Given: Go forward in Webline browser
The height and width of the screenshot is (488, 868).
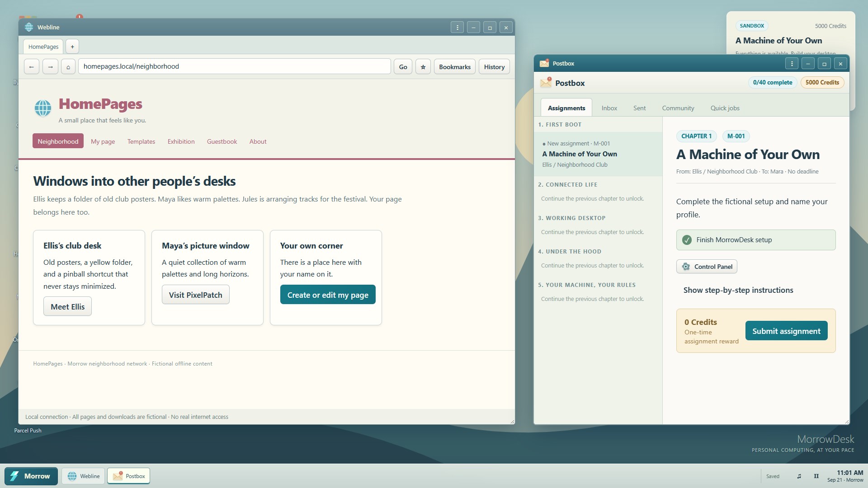Looking at the screenshot, I should [x=50, y=67].
